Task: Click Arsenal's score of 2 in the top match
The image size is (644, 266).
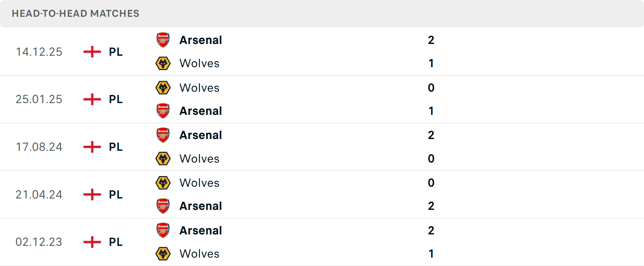Action: coord(432,40)
